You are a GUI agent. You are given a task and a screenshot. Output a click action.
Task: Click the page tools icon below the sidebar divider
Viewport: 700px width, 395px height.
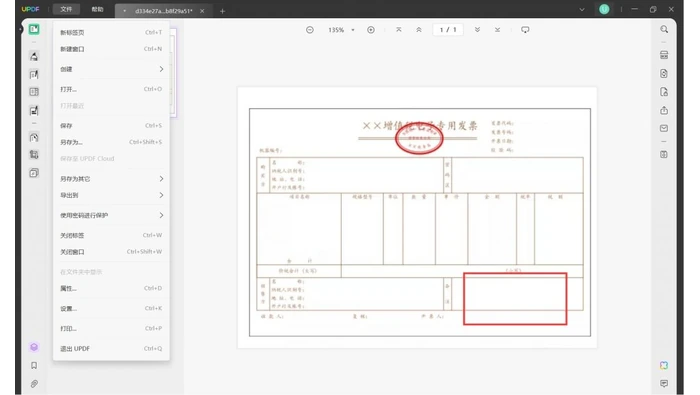click(x=34, y=137)
